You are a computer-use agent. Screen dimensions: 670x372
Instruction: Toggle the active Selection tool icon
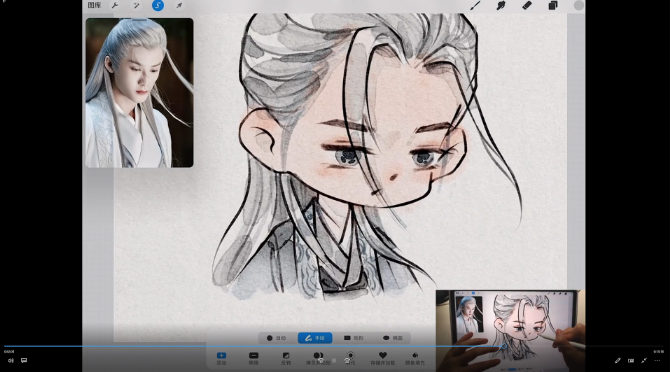click(x=158, y=6)
